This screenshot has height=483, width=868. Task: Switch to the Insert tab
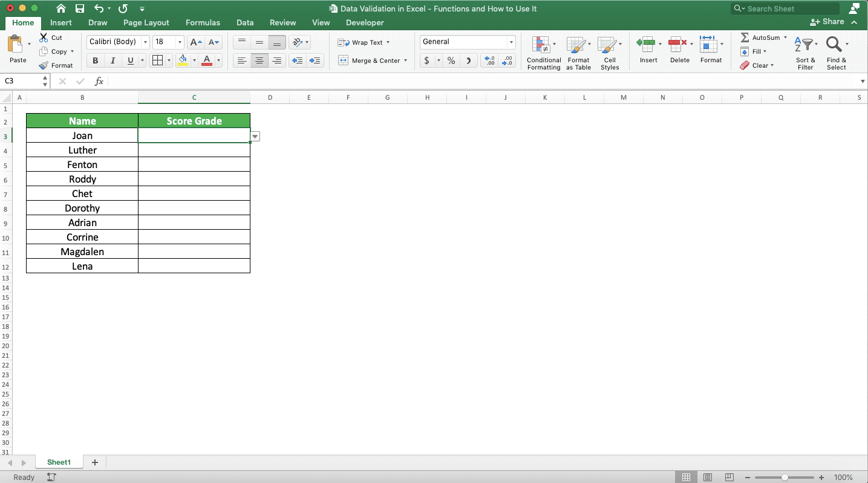[x=61, y=22]
